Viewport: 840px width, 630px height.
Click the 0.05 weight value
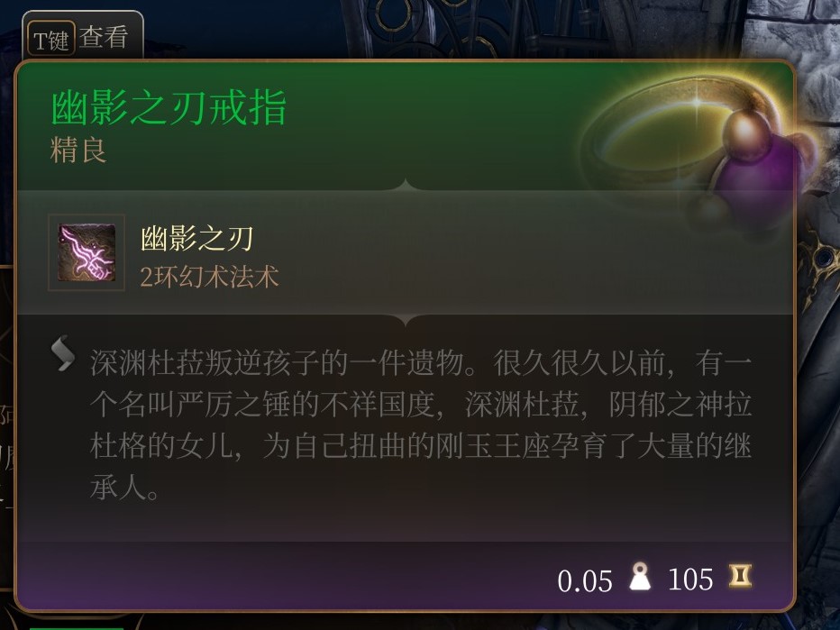pos(584,580)
